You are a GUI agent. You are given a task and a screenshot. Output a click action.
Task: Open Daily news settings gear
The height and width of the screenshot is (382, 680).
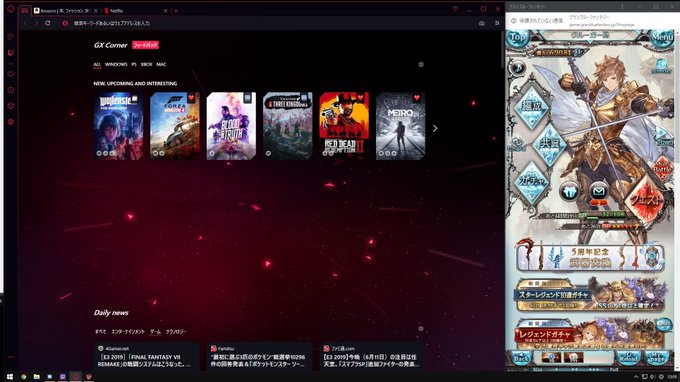coord(421,328)
